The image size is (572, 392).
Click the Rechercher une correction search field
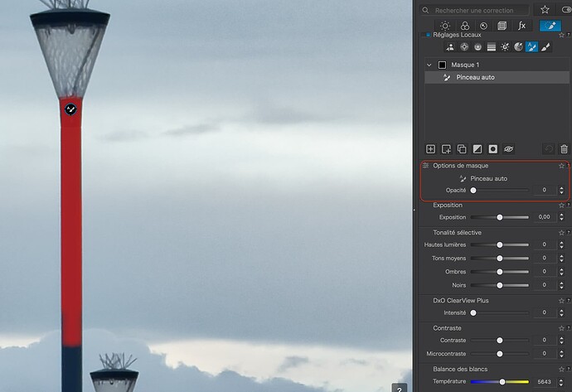point(477,10)
